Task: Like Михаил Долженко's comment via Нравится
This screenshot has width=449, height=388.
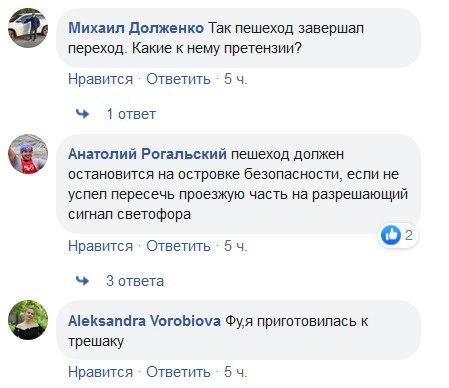Action: click(x=100, y=79)
